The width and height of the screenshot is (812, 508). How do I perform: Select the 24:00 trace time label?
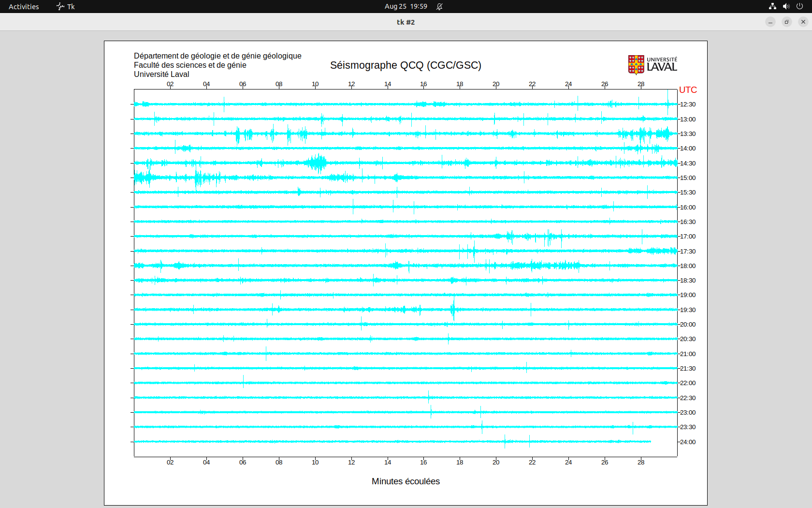coord(688,442)
